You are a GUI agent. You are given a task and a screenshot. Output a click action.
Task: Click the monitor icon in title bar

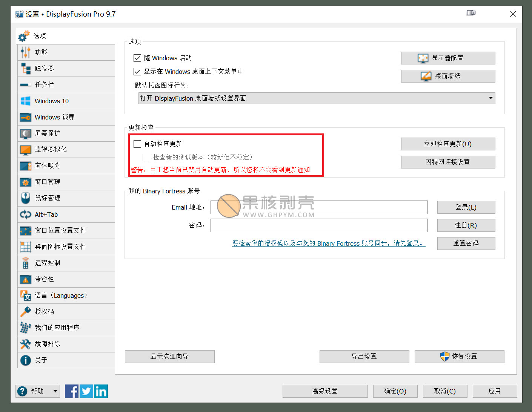coord(471,13)
